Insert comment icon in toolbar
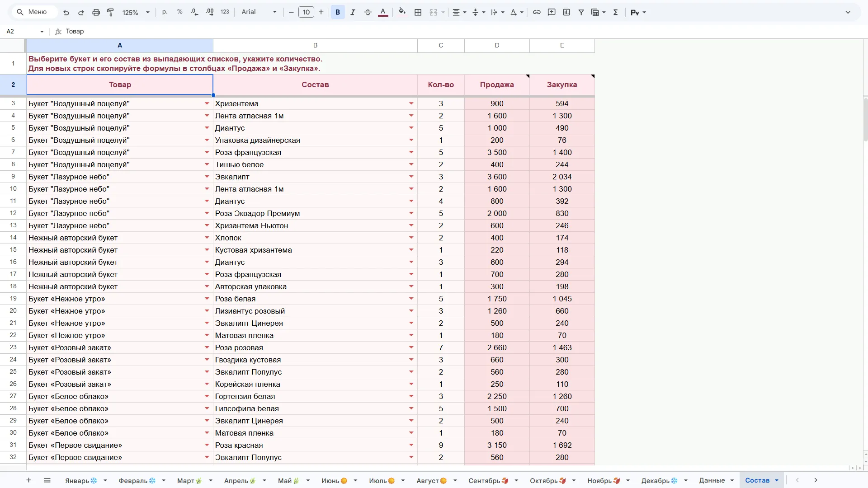The width and height of the screenshot is (868, 488). coord(552,12)
